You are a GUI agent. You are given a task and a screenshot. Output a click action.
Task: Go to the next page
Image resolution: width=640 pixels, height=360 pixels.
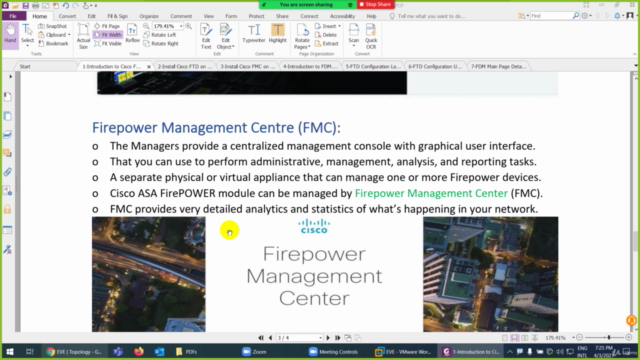click(x=328, y=338)
